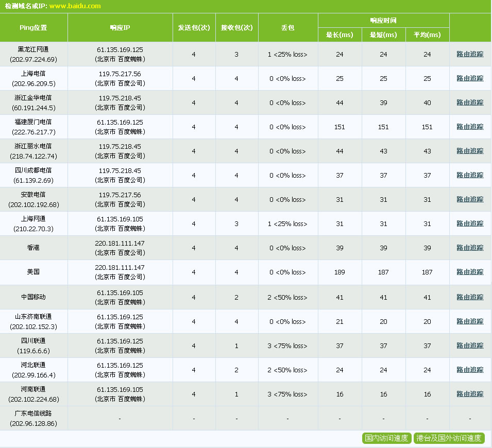Open 路由追踪 for 美国 row
This screenshot has height=448, width=492.
(470, 272)
